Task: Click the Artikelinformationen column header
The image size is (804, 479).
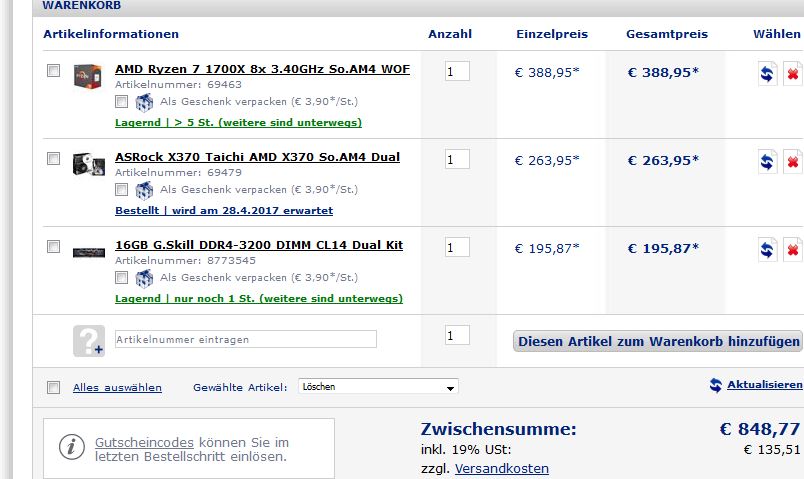Action: [111, 34]
